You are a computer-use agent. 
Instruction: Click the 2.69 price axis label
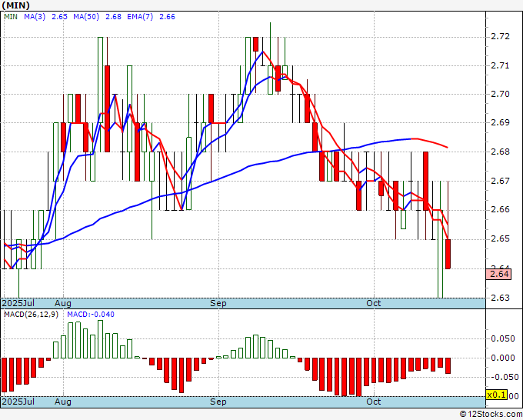pos(501,122)
